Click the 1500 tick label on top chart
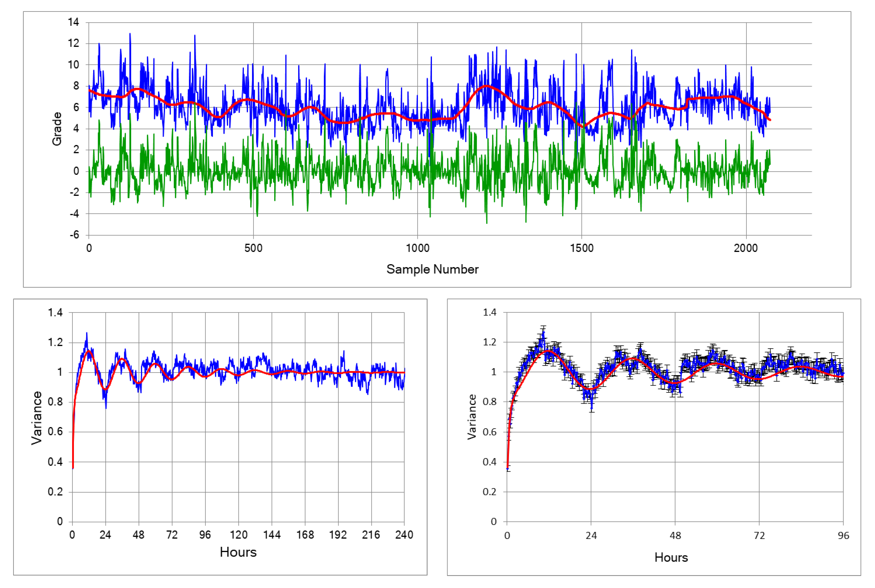Viewport: 875px width, 588px height. (582, 248)
